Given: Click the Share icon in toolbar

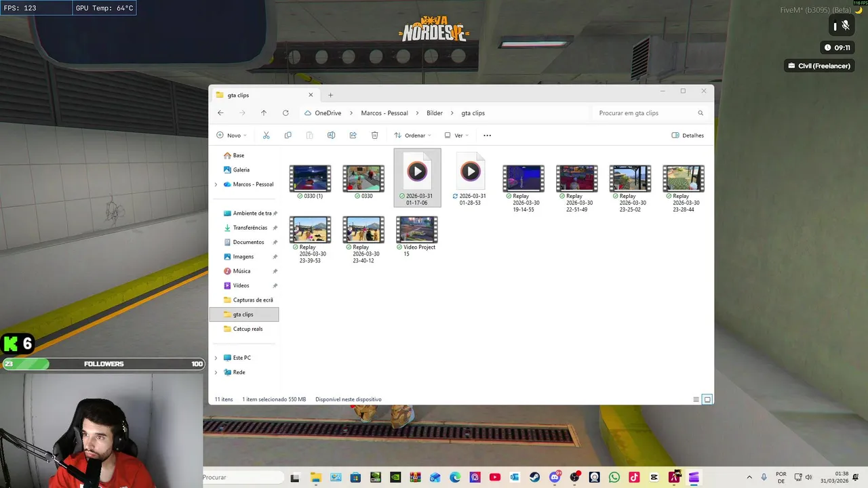Looking at the screenshot, I should pyautogui.click(x=353, y=136).
